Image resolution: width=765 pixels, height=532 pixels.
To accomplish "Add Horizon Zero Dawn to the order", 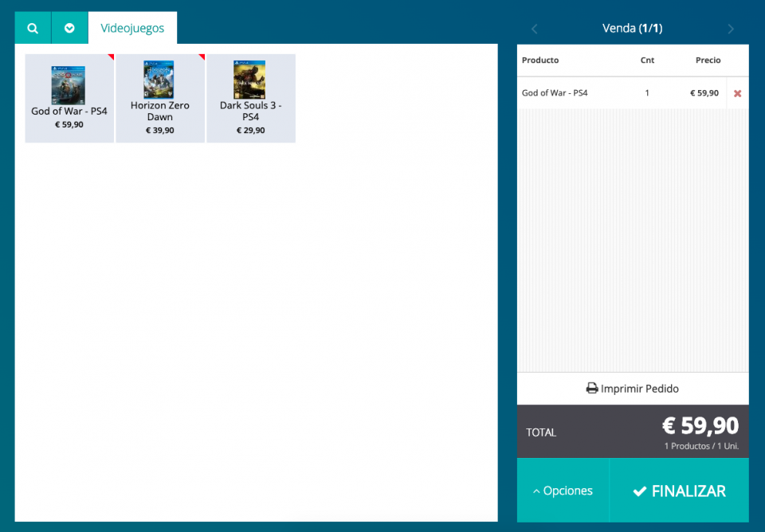I will pyautogui.click(x=160, y=99).
